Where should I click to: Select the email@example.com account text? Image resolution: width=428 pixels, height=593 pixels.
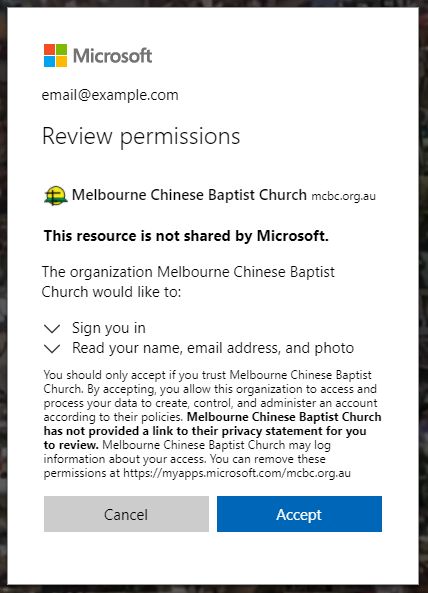(x=110, y=95)
